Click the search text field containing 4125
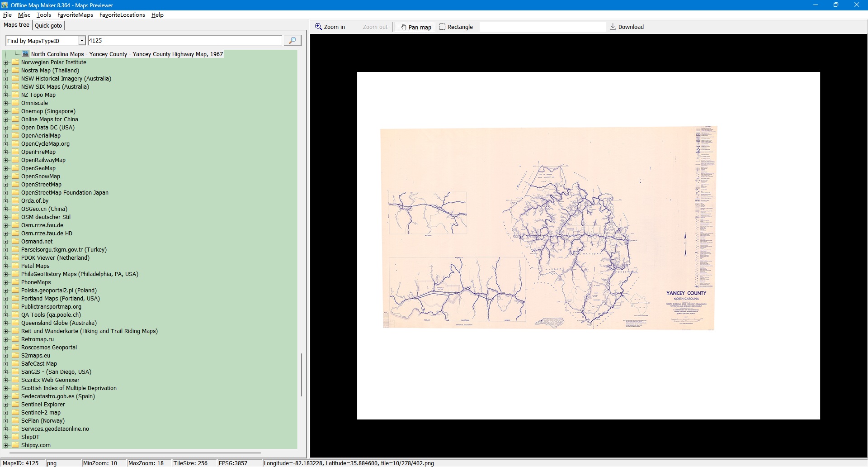868x467 pixels. coord(184,41)
